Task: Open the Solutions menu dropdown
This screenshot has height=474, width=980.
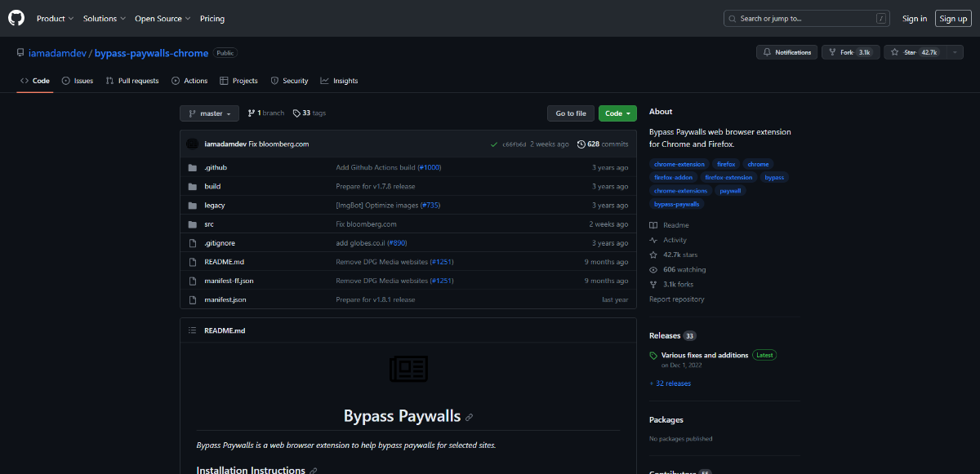Action: click(x=105, y=19)
